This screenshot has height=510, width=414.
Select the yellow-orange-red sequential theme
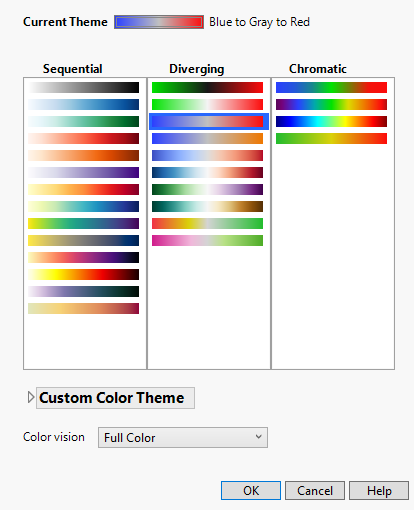(83, 189)
